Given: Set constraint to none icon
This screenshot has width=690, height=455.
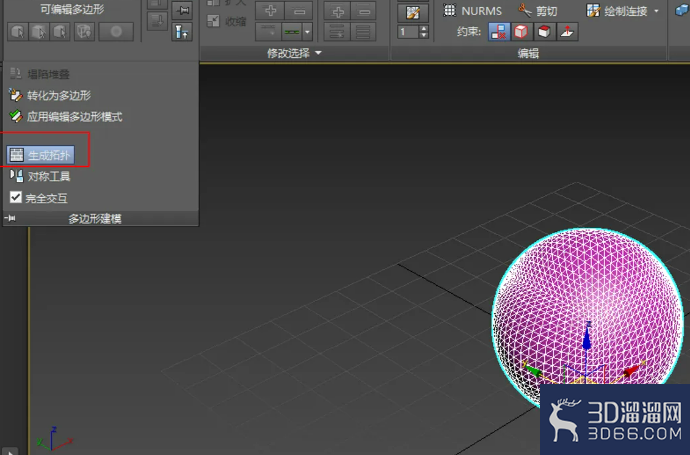Looking at the screenshot, I should point(499,32).
